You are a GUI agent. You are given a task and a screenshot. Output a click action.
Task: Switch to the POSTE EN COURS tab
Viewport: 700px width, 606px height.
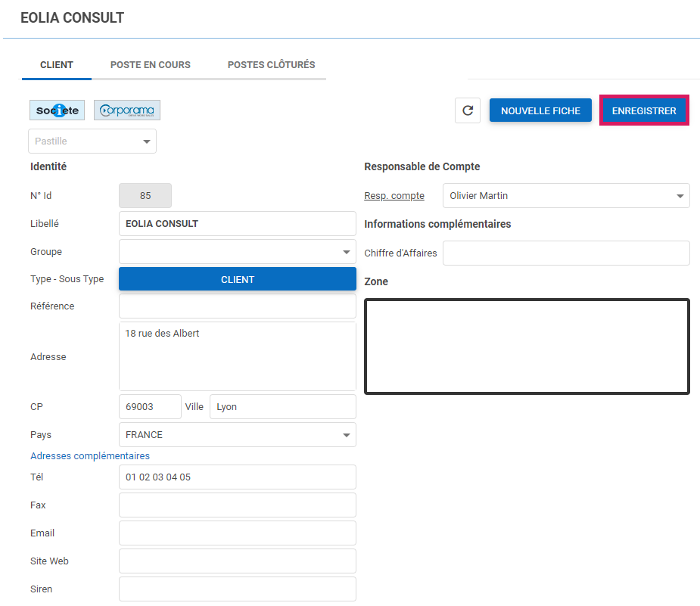coord(151,65)
